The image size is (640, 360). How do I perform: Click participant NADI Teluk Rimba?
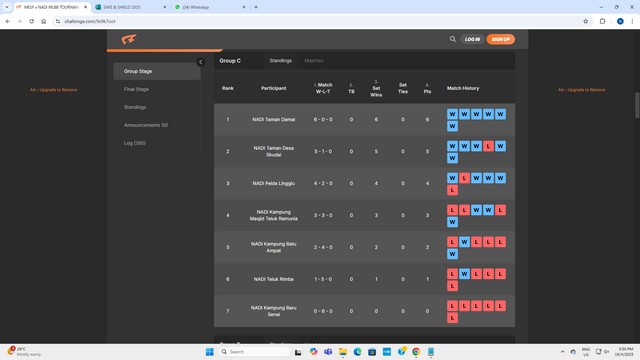tap(273, 279)
